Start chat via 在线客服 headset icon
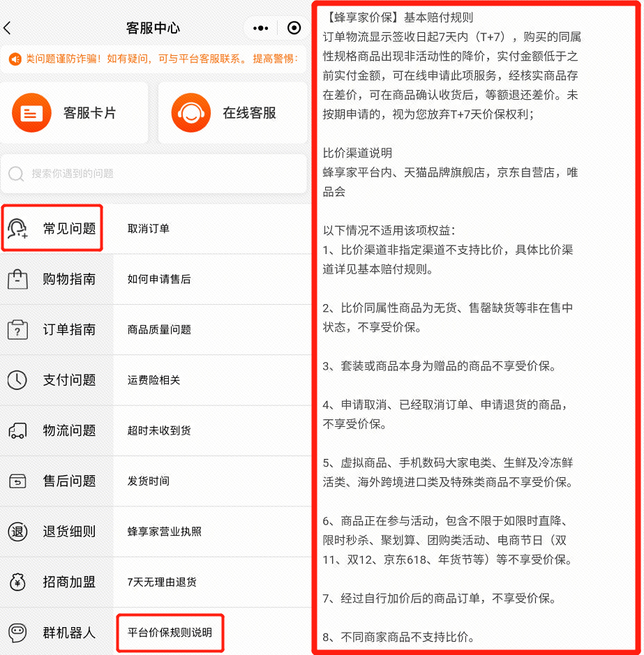The height and width of the screenshot is (655, 644). click(190, 113)
